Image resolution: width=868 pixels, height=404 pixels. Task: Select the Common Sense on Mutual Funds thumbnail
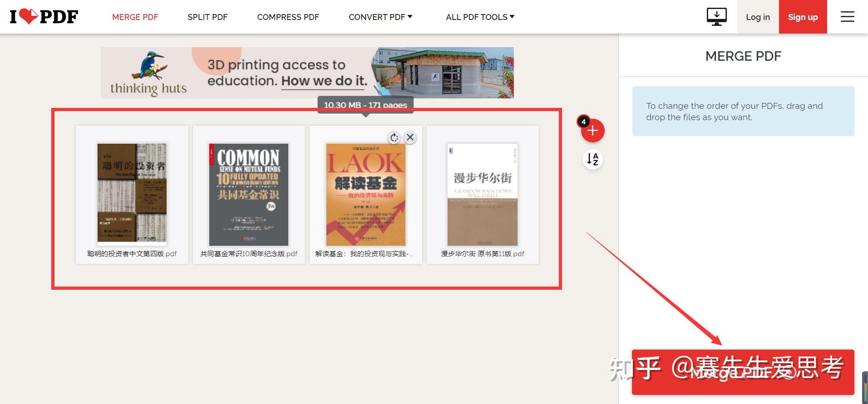click(x=249, y=195)
